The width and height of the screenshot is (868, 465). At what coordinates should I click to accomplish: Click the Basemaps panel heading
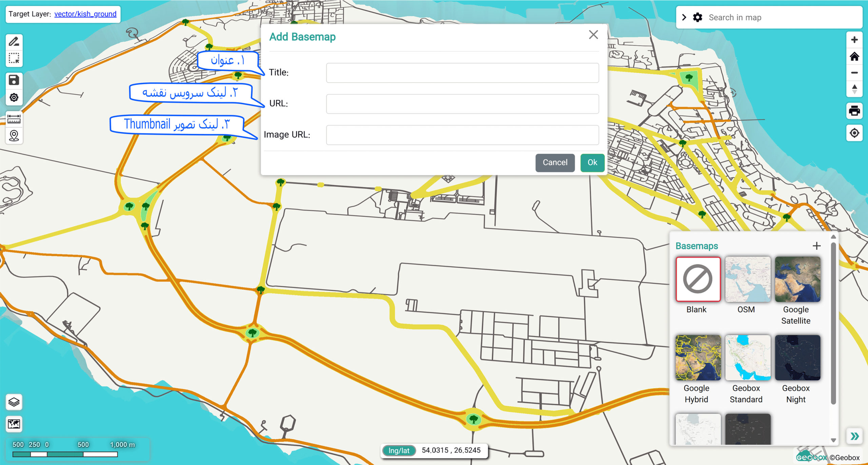tap(697, 246)
